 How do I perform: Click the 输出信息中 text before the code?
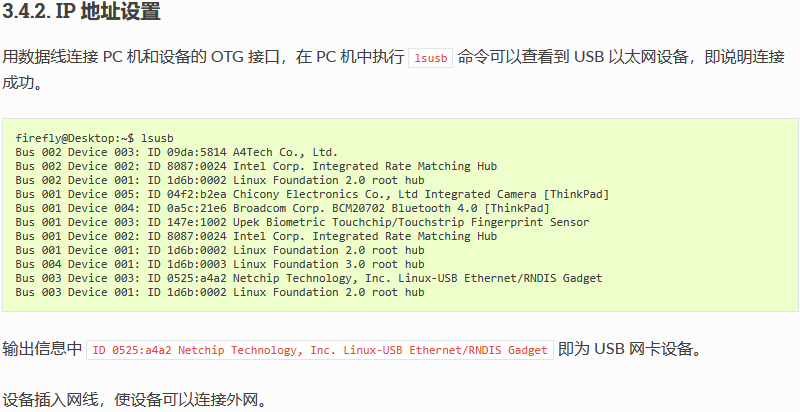42,349
